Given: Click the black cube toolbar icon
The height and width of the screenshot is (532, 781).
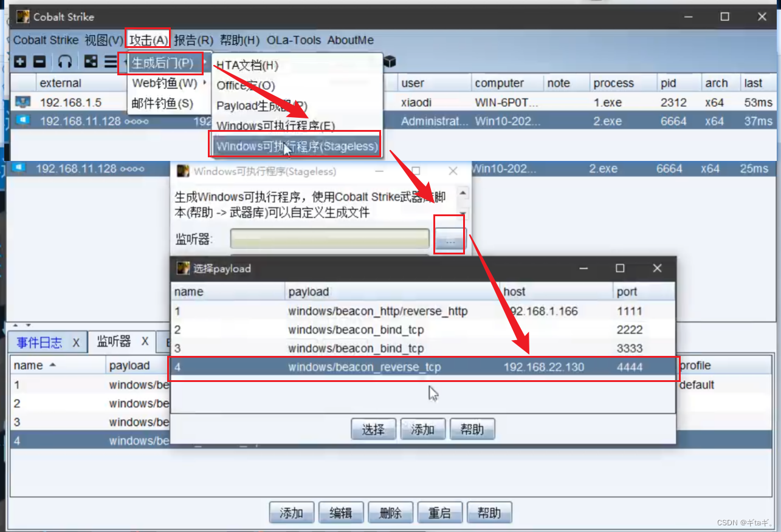Looking at the screenshot, I should click(390, 62).
